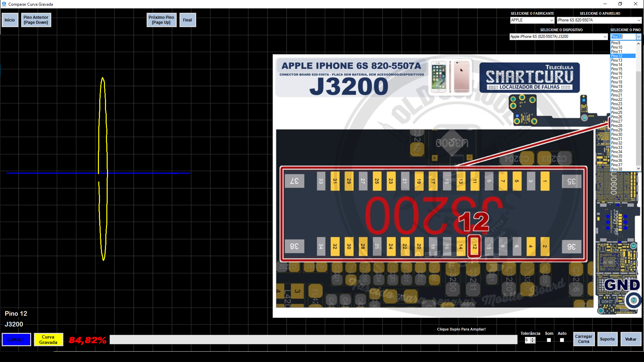This screenshot has height=362, width=644.
Task: Select Pino30 list entry
Action: click(623, 134)
